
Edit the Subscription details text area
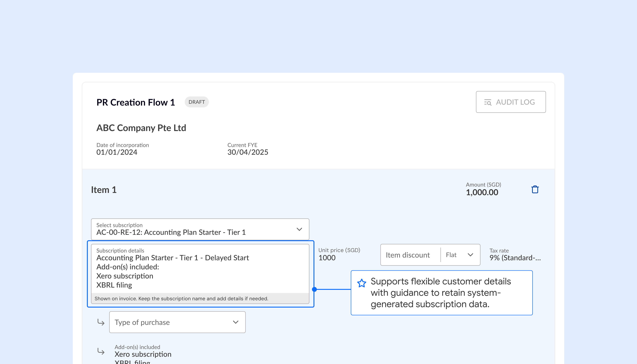coord(200,271)
